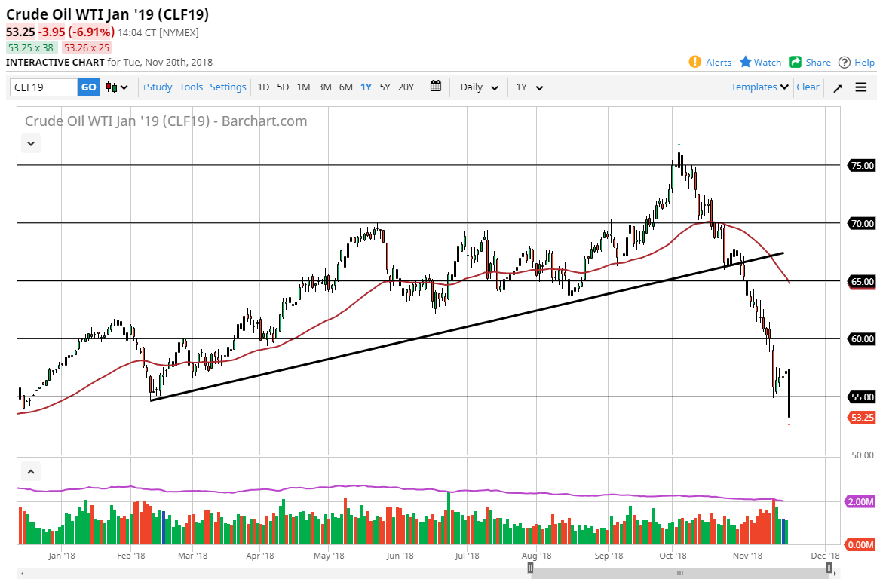Clear the chart via the Clear link

808,87
